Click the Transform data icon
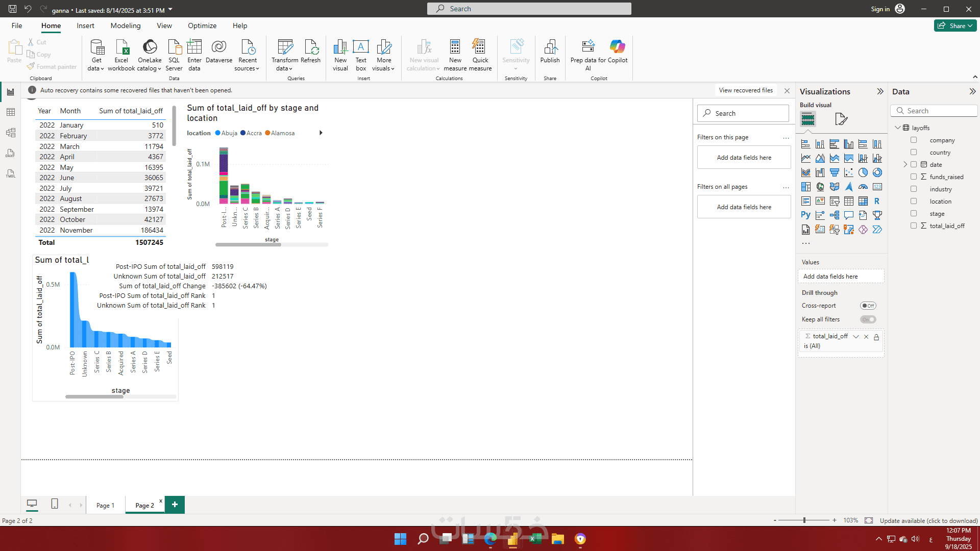The height and width of the screenshot is (551, 980). [285, 47]
